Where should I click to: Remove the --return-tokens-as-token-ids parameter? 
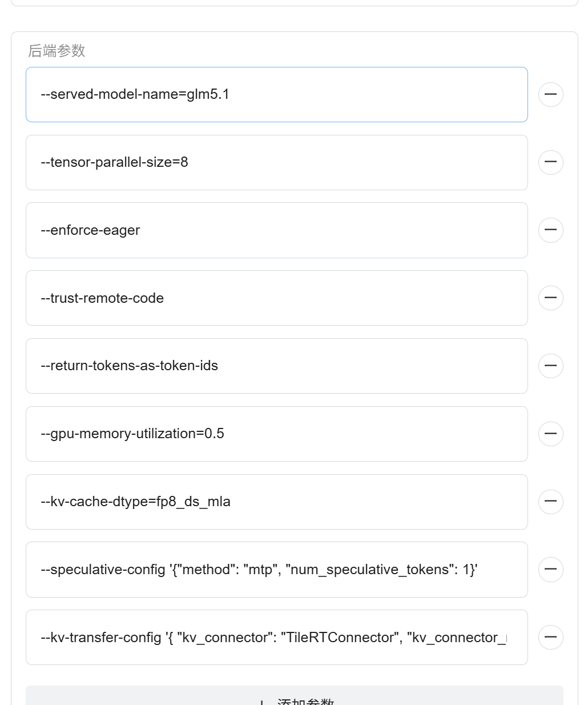[551, 366]
